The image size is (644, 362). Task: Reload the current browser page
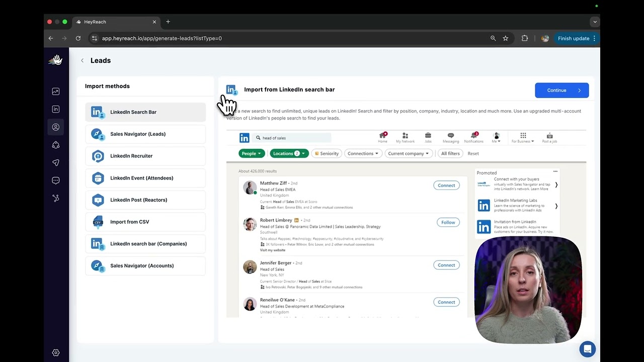pyautogui.click(x=78, y=38)
